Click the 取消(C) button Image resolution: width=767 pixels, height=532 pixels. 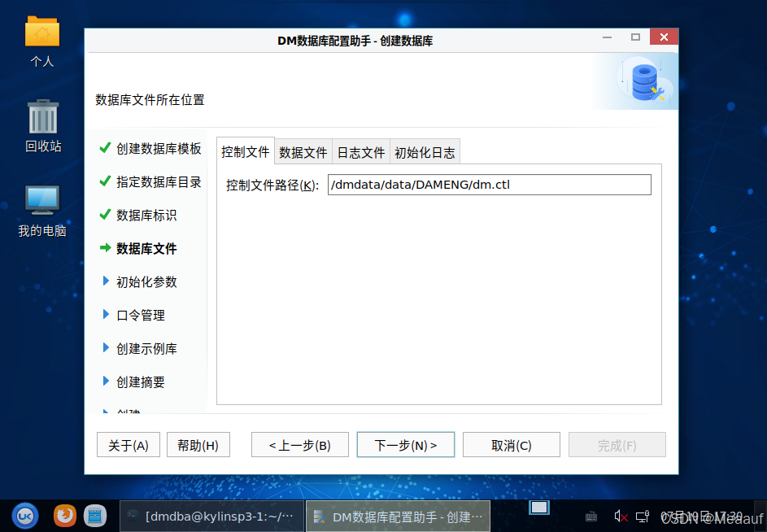(511, 445)
